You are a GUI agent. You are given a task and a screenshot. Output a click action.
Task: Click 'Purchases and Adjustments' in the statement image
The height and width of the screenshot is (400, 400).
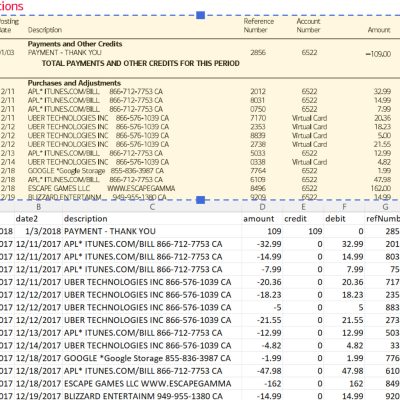(74, 83)
